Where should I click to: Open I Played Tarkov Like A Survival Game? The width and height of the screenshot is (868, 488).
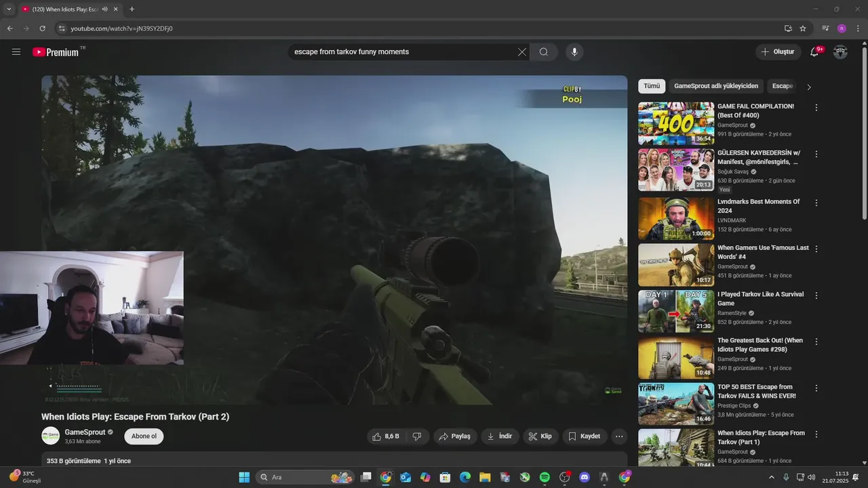[x=760, y=299]
